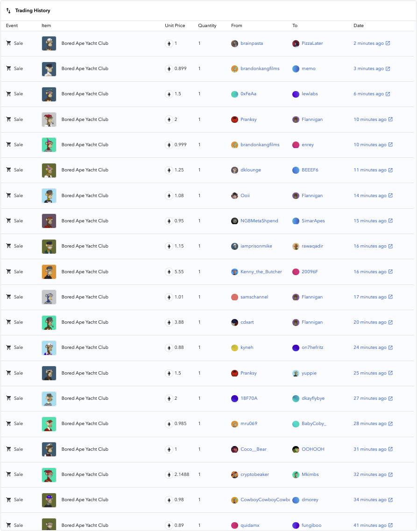The width and height of the screenshot is (417, 532).
Task: Click PizzaLater's profile avatar
Action: (x=296, y=43)
